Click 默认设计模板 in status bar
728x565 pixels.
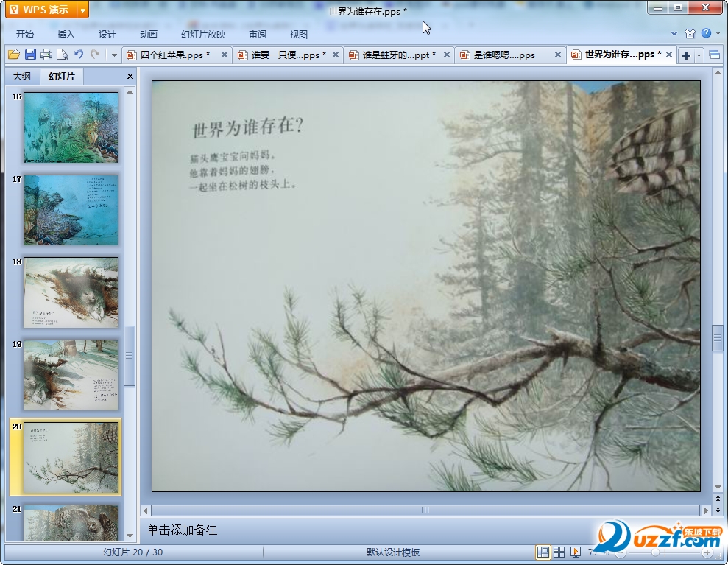pos(393,552)
